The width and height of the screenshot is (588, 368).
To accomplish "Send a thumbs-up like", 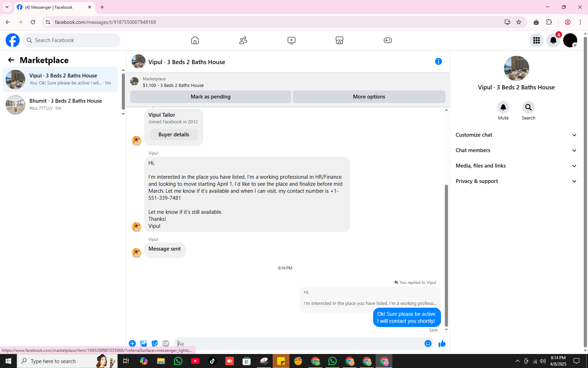I will [442, 343].
